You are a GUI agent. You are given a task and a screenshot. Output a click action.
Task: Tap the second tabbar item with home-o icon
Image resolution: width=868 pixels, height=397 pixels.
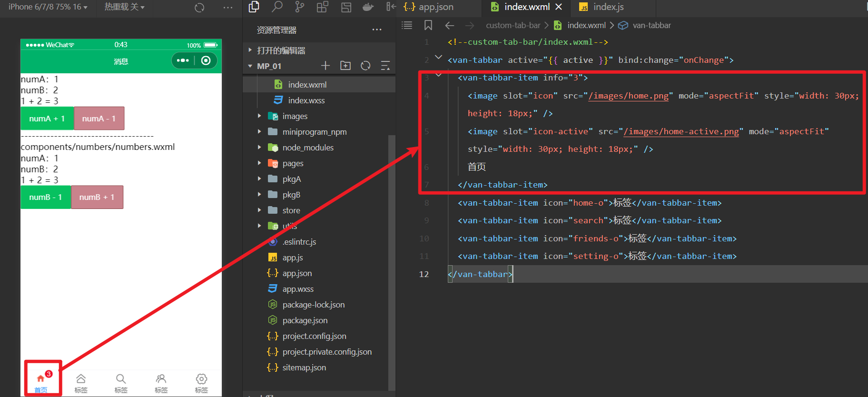point(81,383)
